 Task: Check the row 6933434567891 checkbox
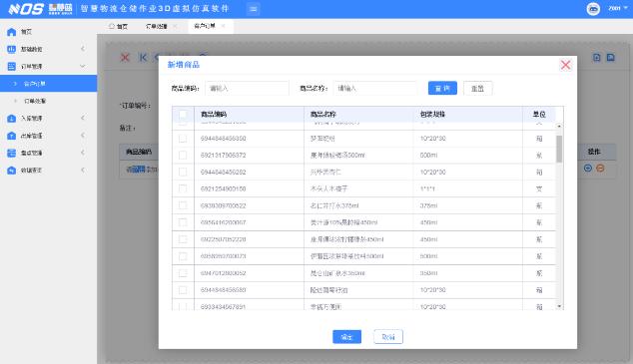(x=183, y=306)
